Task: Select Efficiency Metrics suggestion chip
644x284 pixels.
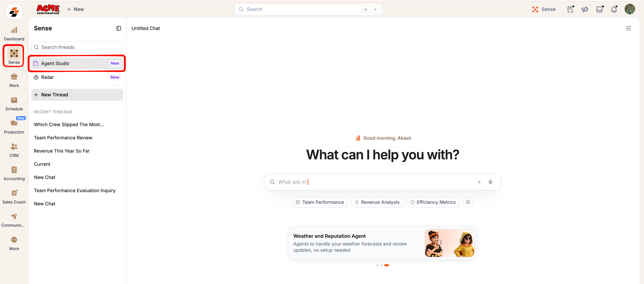Action: (x=433, y=202)
